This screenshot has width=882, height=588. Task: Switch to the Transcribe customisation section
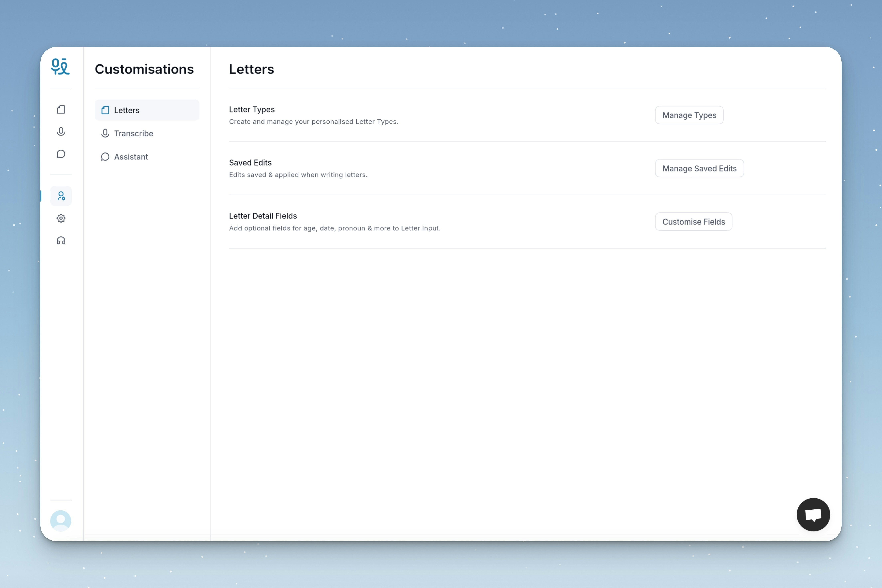coord(134,134)
